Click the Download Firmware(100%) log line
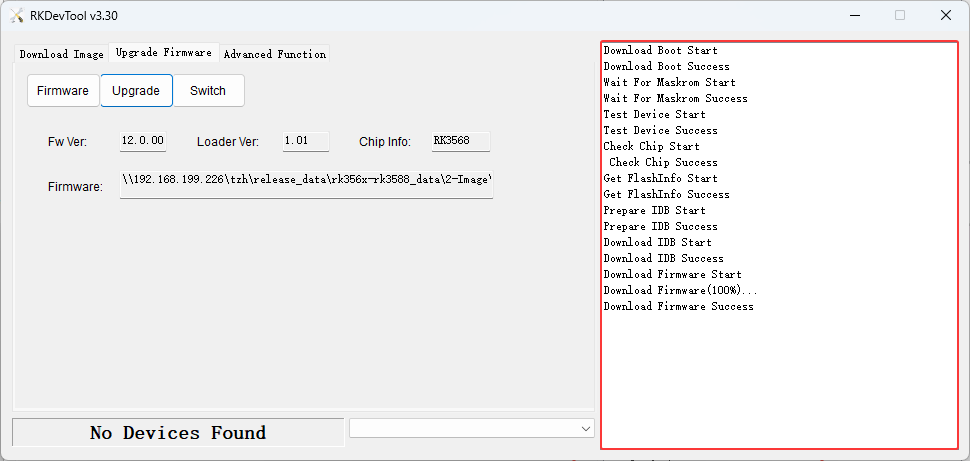 coord(680,290)
